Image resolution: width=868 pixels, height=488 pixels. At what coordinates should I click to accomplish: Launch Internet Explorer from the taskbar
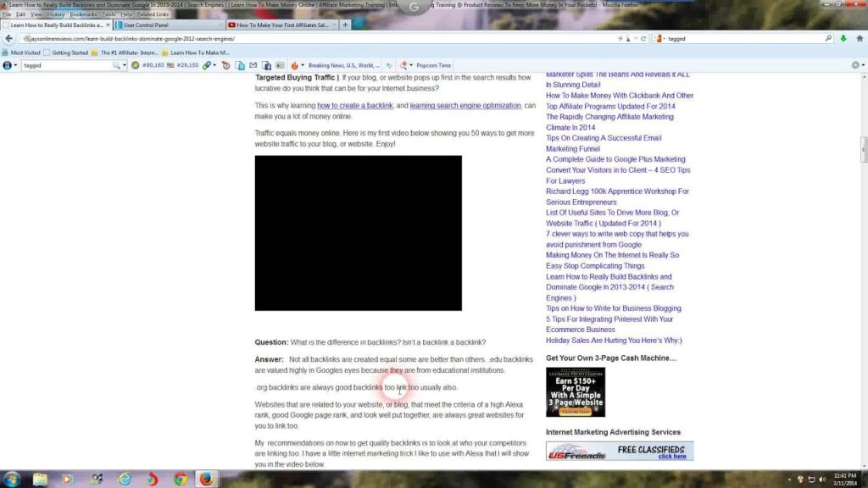coord(125,479)
